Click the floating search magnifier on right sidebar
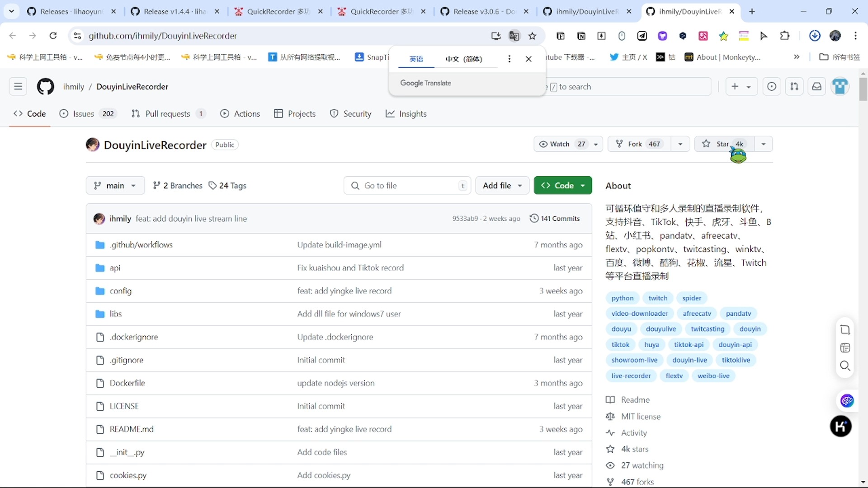The image size is (868, 488). pyautogui.click(x=845, y=366)
